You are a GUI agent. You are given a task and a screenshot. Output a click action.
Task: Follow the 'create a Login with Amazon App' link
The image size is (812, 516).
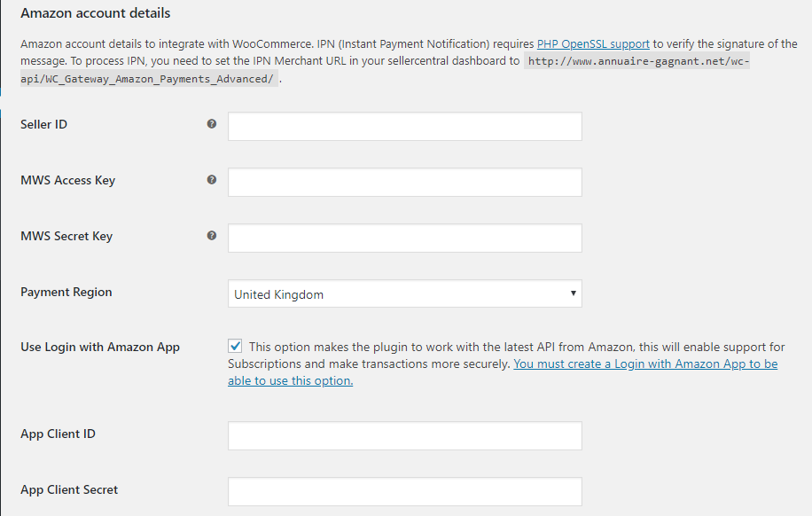point(503,372)
